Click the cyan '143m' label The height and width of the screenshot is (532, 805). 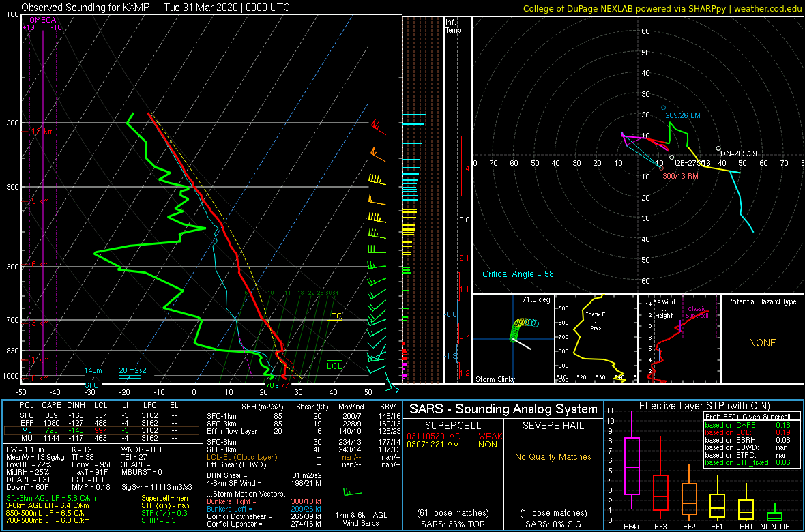94,371
